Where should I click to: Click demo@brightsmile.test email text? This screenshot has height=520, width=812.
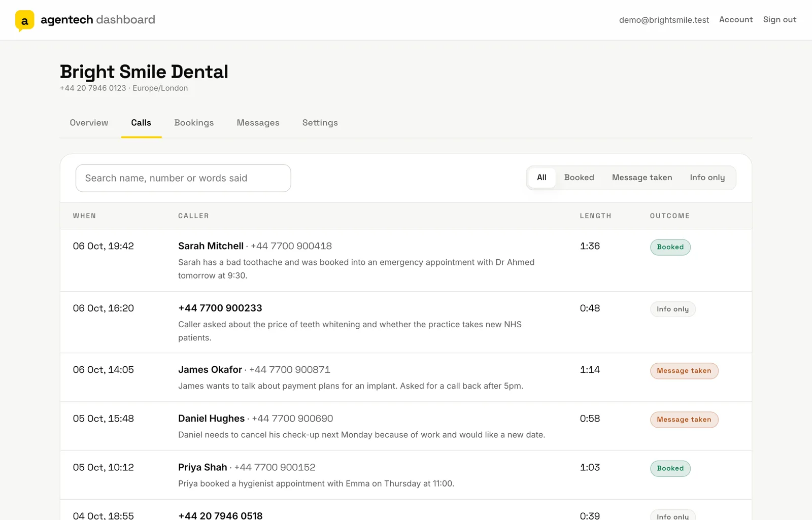tap(664, 20)
